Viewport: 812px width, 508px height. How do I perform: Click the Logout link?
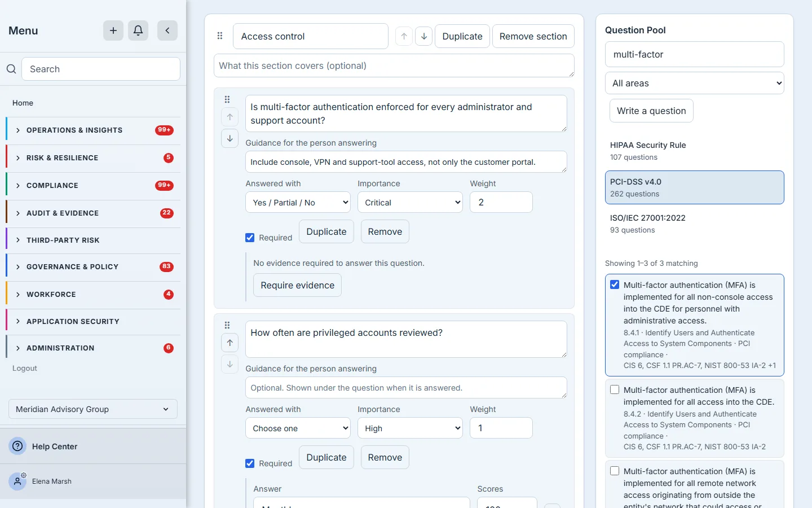pyautogui.click(x=25, y=368)
